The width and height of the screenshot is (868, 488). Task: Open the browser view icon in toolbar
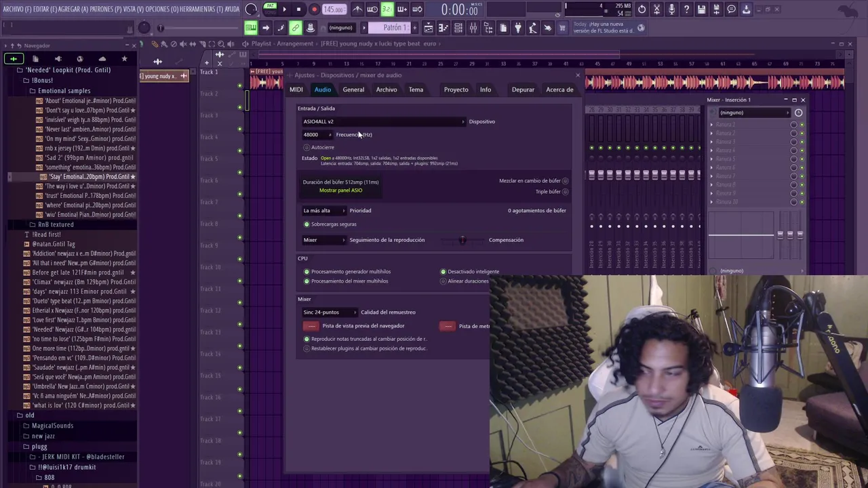[488, 28]
